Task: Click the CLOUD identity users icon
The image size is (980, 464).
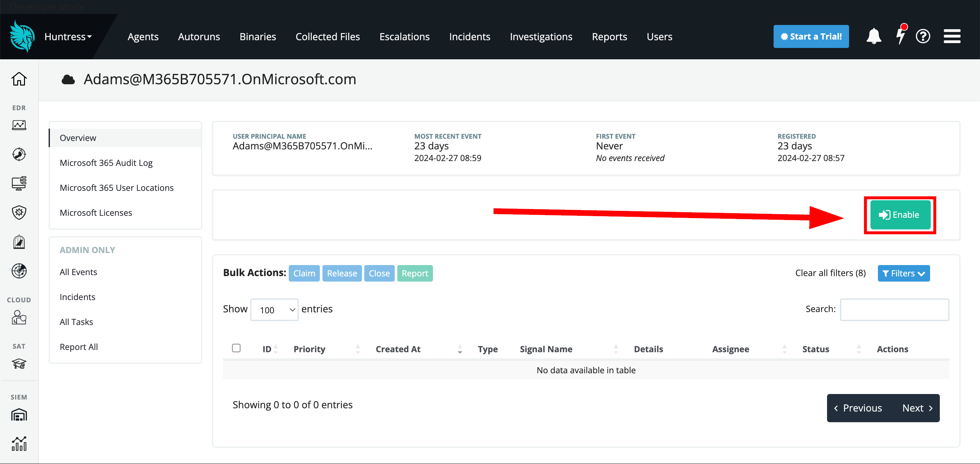Action: point(19,317)
